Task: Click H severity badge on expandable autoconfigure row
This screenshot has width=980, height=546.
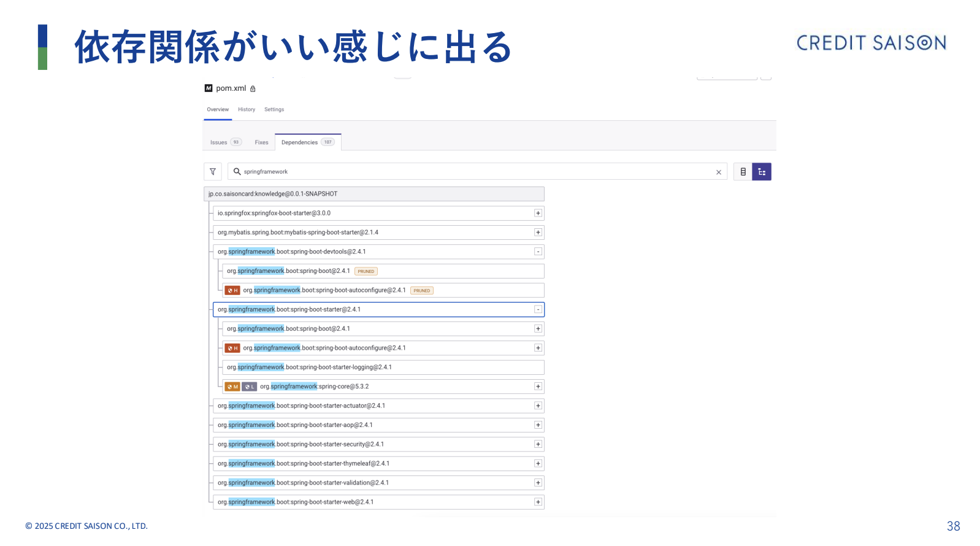Action: pos(232,348)
